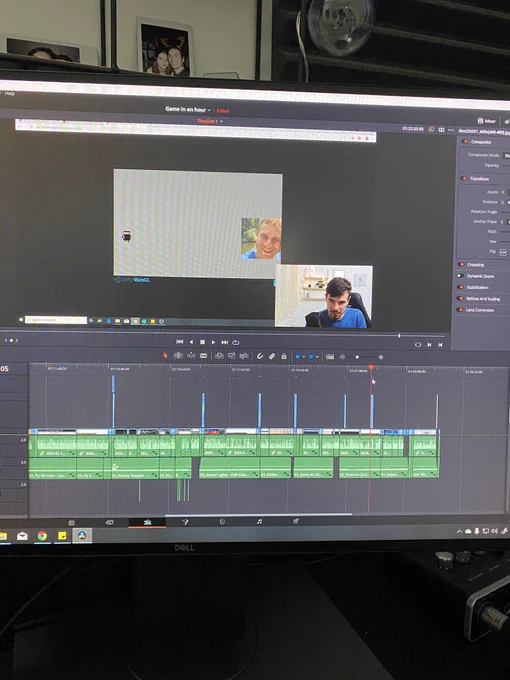This screenshot has width=510, height=680.
Task: Show hidden system tray icons chevron
Action: [x=459, y=531]
